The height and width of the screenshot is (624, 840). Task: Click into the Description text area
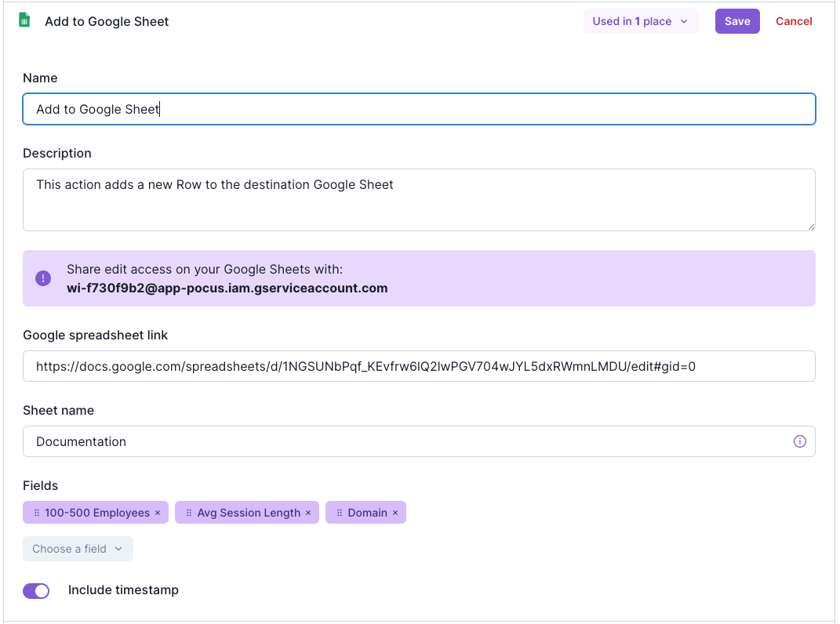coord(419,200)
